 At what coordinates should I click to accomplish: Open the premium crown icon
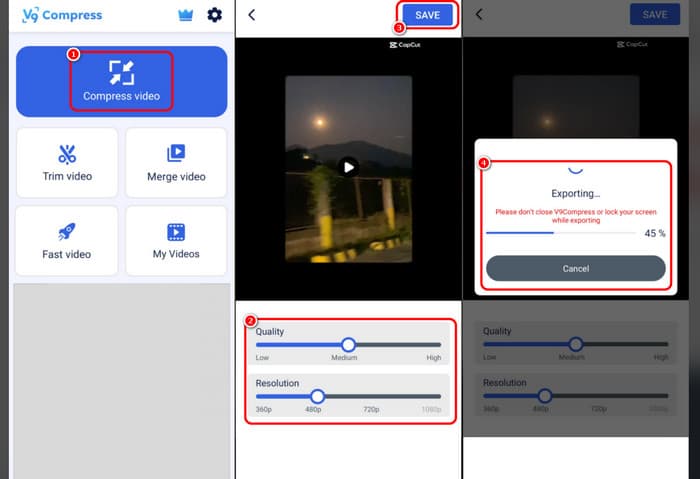(185, 15)
